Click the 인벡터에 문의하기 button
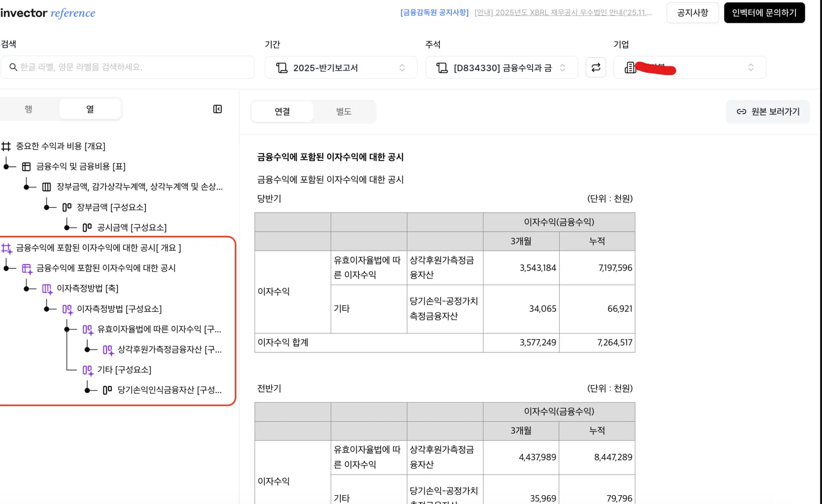Screen dimensions: 822x504 764,13
